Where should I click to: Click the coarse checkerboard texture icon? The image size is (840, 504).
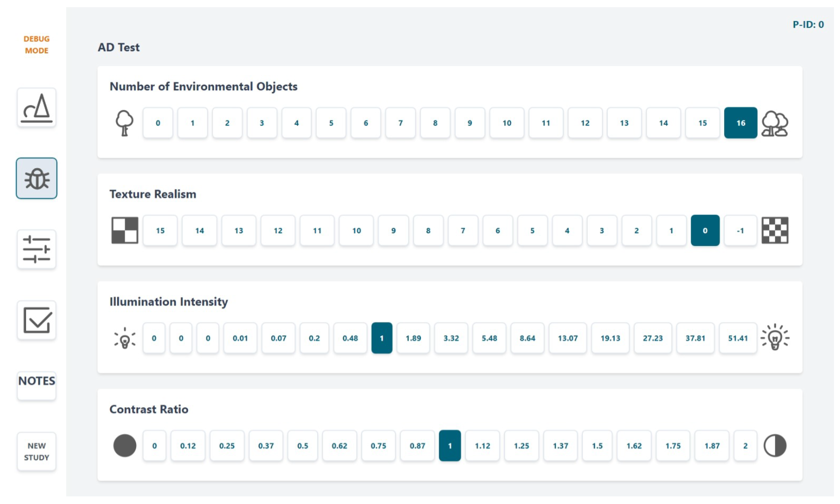[x=125, y=230]
